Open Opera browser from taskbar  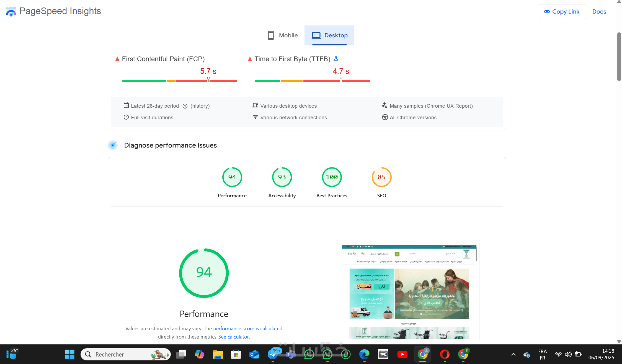pyautogui.click(x=445, y=354)
